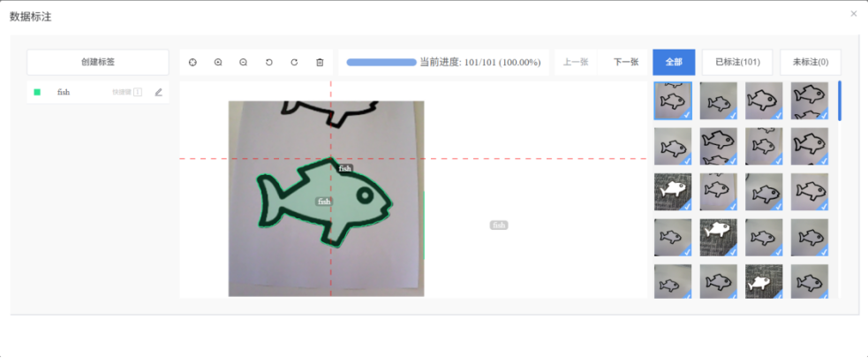Go to the next image with 下一张

(626, 62)
